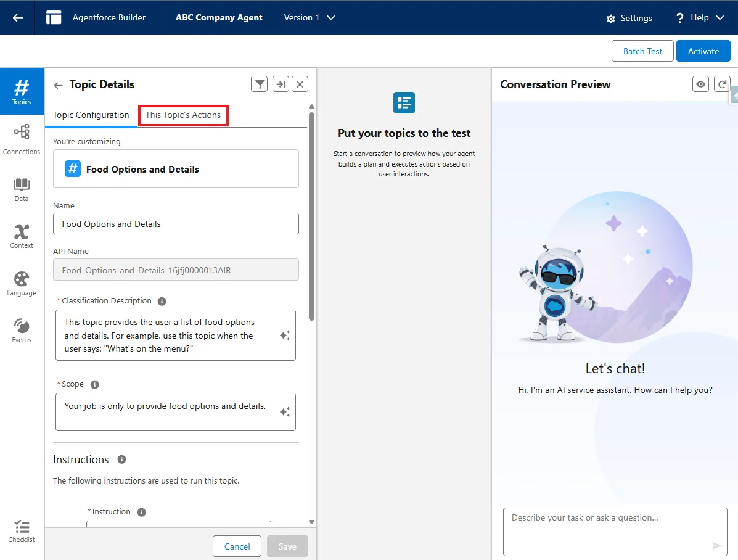Open the Agentforce Builder app icon
This screenshot has width=738, height=560.
54,17
